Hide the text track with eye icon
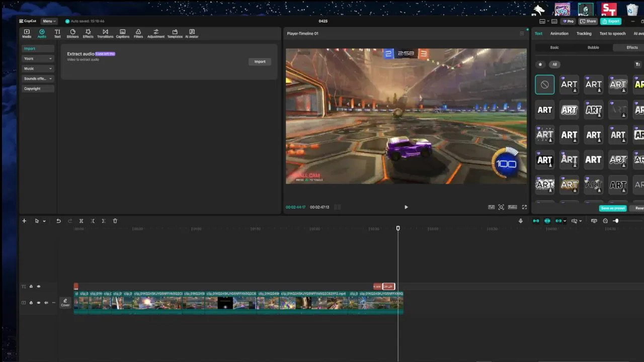 [x=38, y=287]
